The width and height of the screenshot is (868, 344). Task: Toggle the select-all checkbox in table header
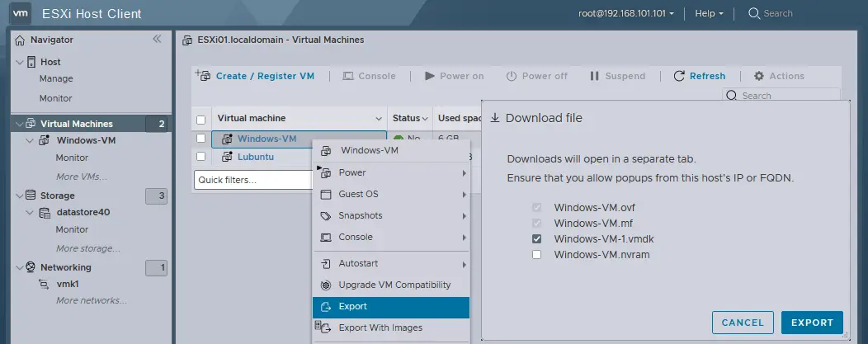coord(201,120)
